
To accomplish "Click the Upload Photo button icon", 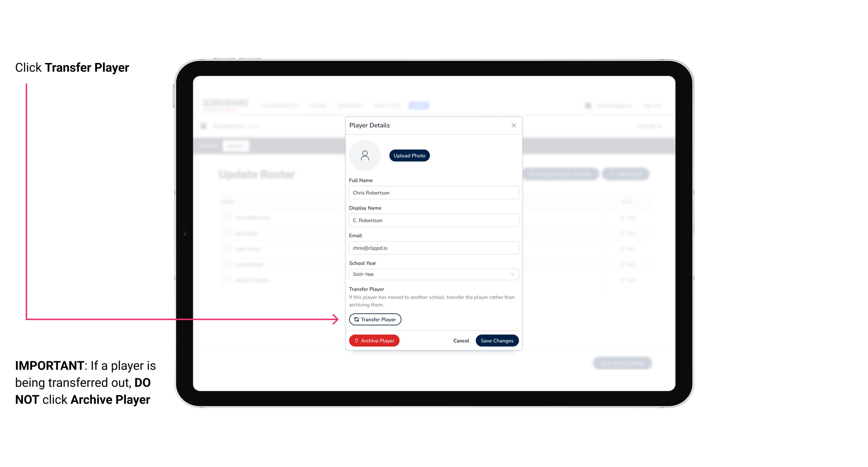I will coord(409,155).
